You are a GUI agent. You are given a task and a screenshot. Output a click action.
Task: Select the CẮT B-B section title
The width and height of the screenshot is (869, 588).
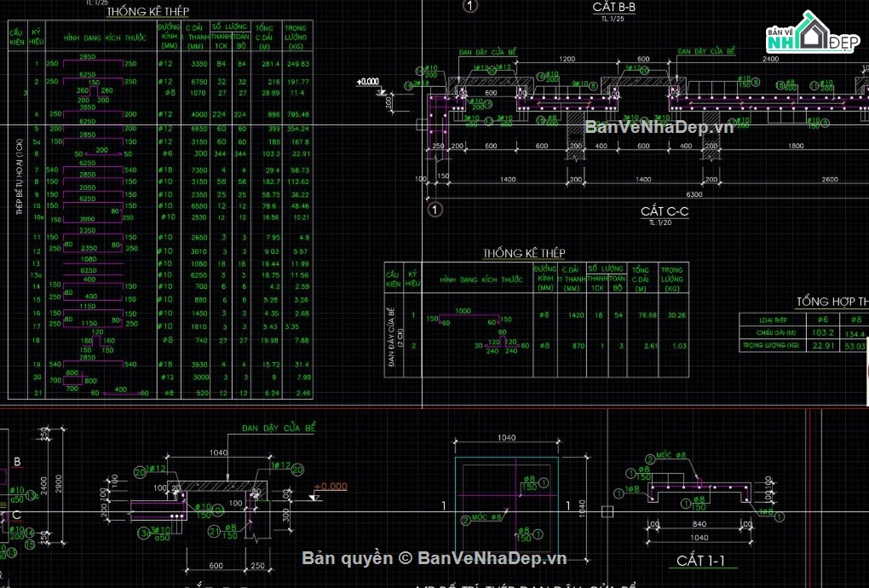pos(613,7)
